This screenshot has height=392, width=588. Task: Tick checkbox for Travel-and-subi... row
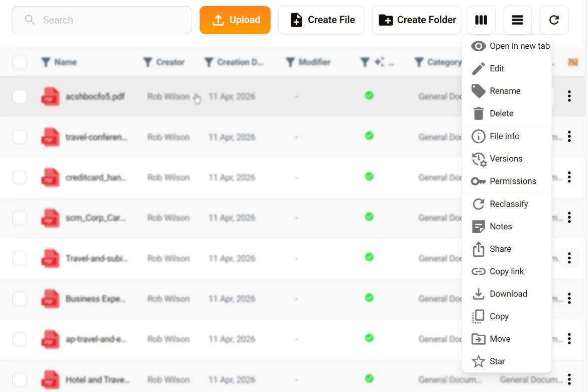coord(20,258)
